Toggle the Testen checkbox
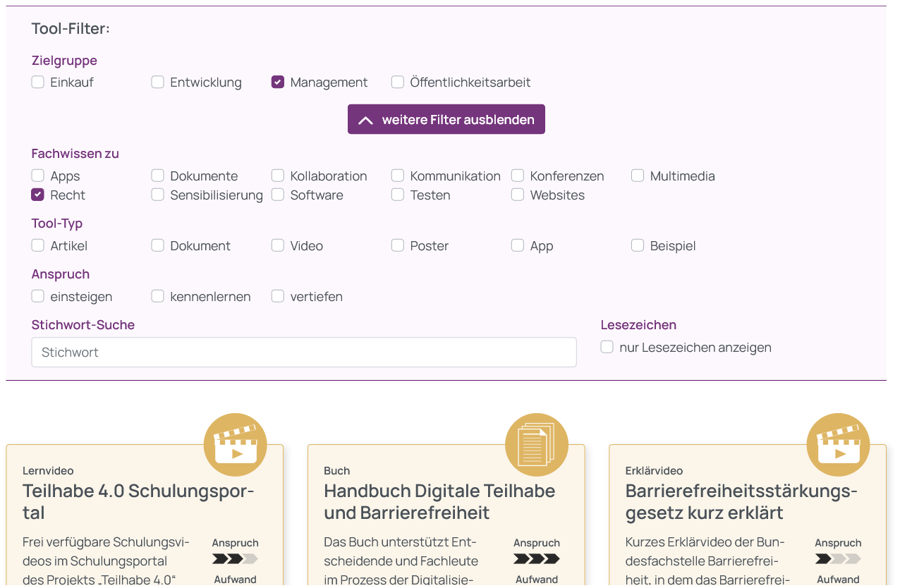This screenshot has height=588, width=900. coord(398,195)
